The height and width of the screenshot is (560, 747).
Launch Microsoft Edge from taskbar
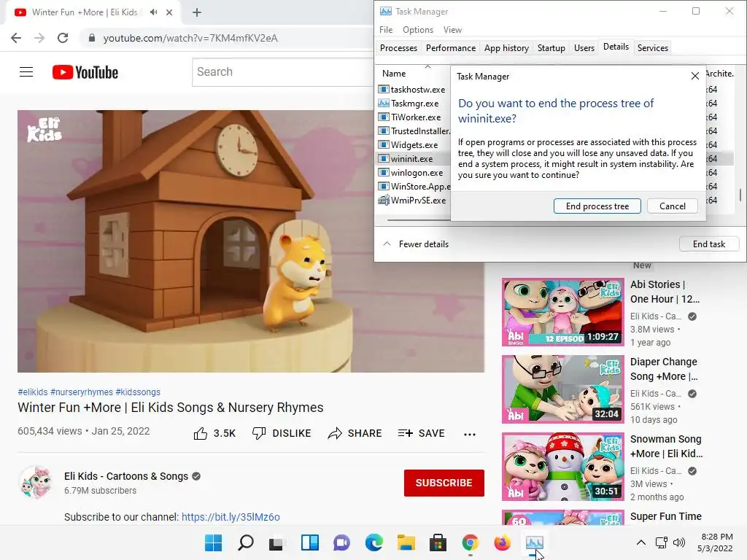coord(374,542)
